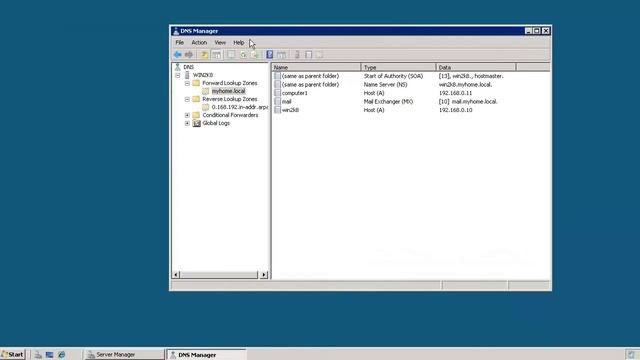
Task: Open the Action menu
Action: click(199, 42)
